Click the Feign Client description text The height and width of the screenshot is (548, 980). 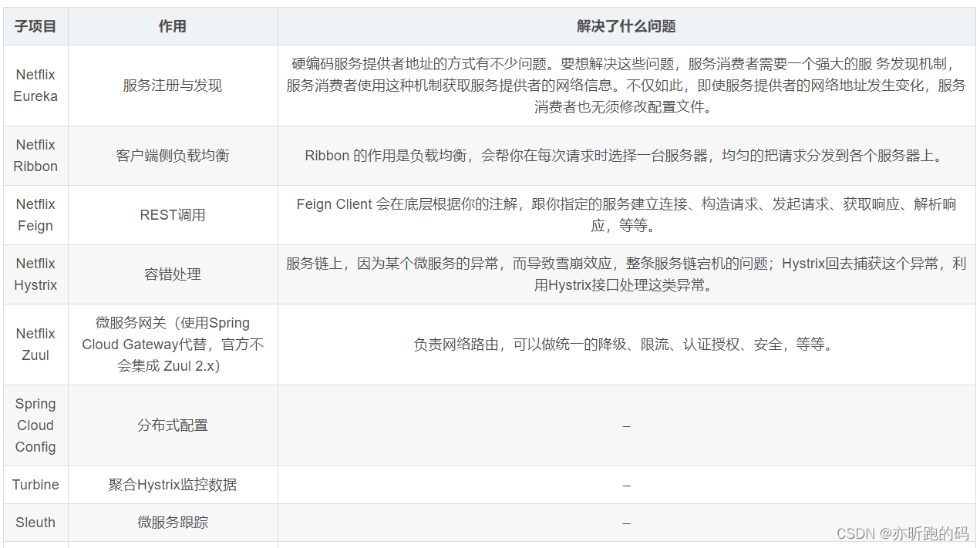(626, 215)
